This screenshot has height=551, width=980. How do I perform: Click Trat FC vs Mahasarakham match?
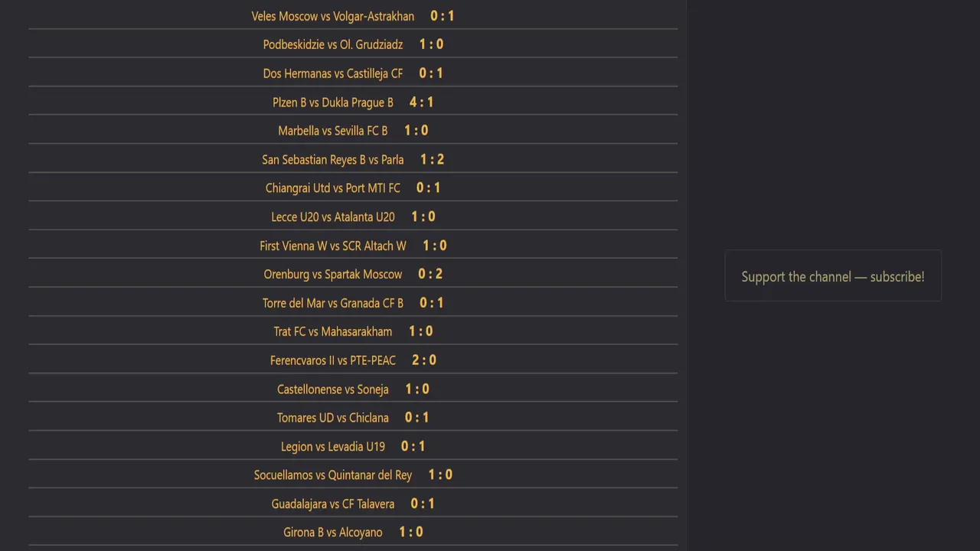pyautogui.click(x=333, y=331)
